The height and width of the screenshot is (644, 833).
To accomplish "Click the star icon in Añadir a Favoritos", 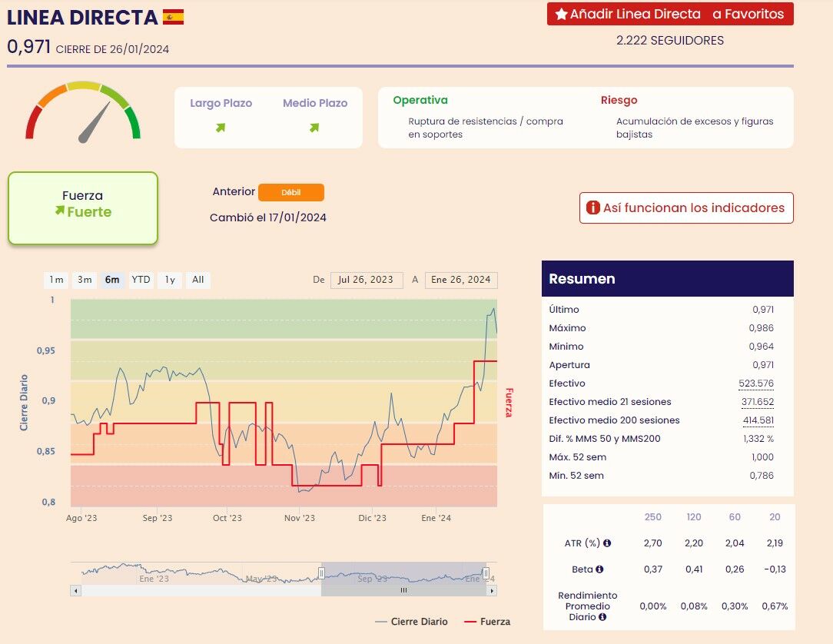I will (x=561, y=14).
